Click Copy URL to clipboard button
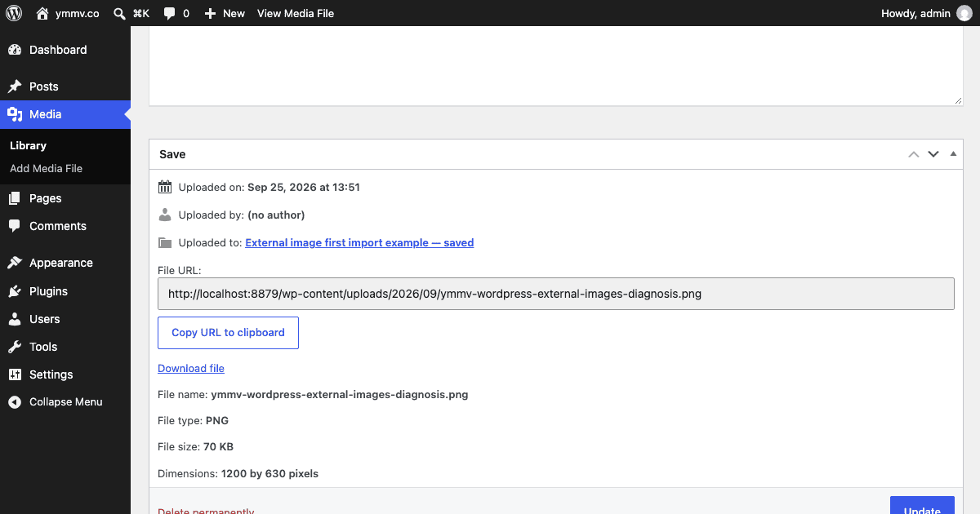 click(228, 333)
